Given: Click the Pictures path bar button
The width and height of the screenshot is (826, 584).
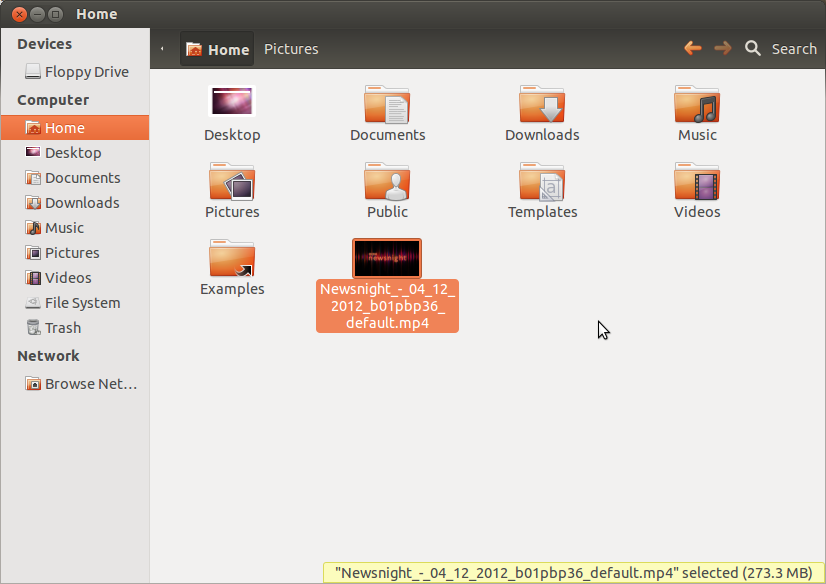Looking at the screenshot, I should pos(291,49).
